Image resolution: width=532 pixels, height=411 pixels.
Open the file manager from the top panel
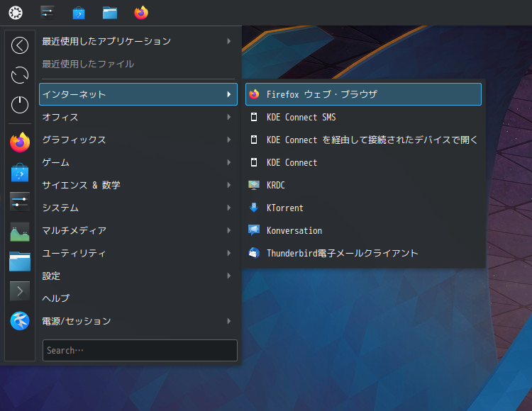110,13
